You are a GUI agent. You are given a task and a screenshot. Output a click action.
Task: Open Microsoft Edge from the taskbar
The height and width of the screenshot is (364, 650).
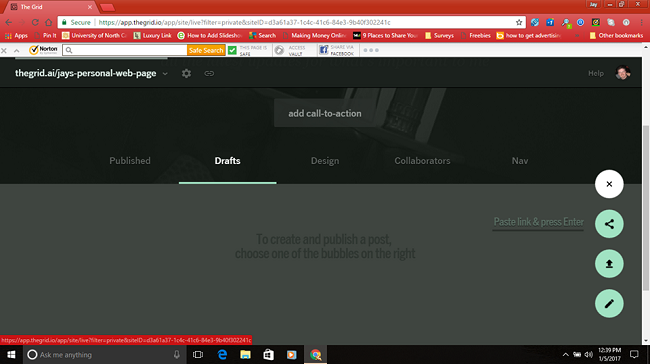[x=222, y=354]
